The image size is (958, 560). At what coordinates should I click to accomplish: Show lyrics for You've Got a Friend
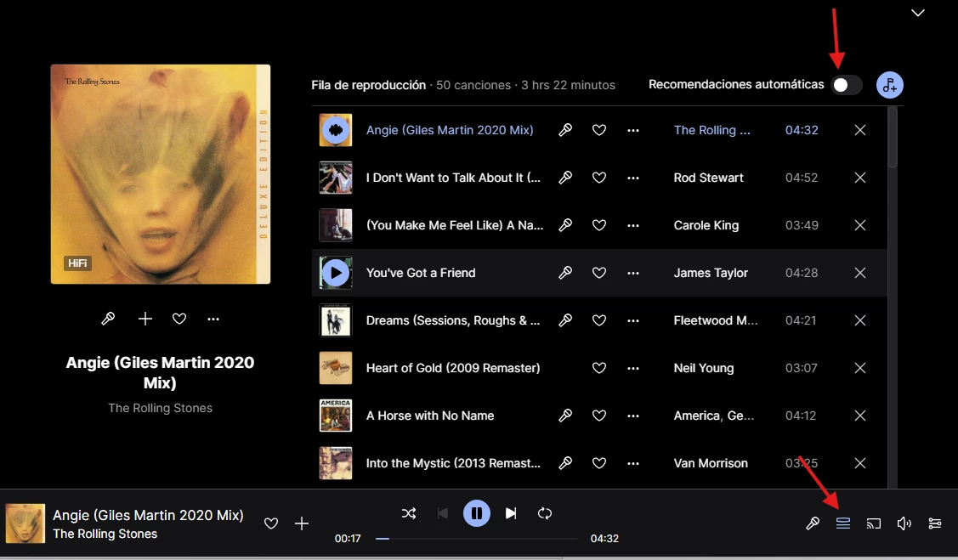(565, 273)
